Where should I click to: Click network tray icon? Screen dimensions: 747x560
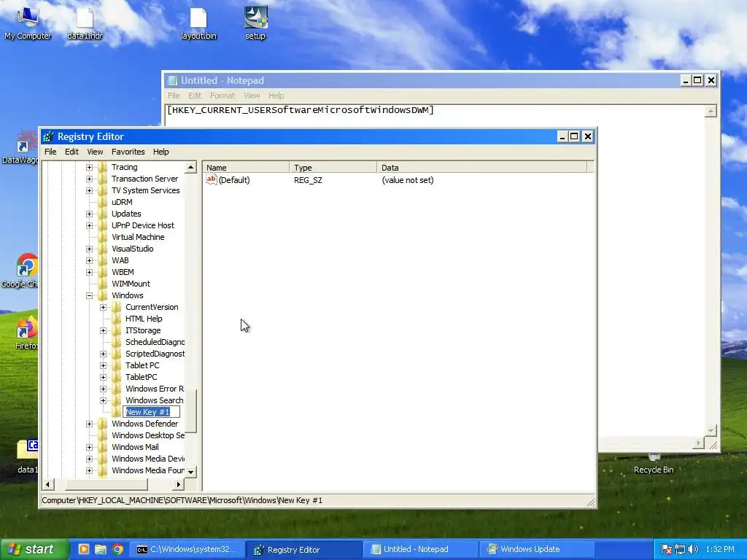click(680, 549)
